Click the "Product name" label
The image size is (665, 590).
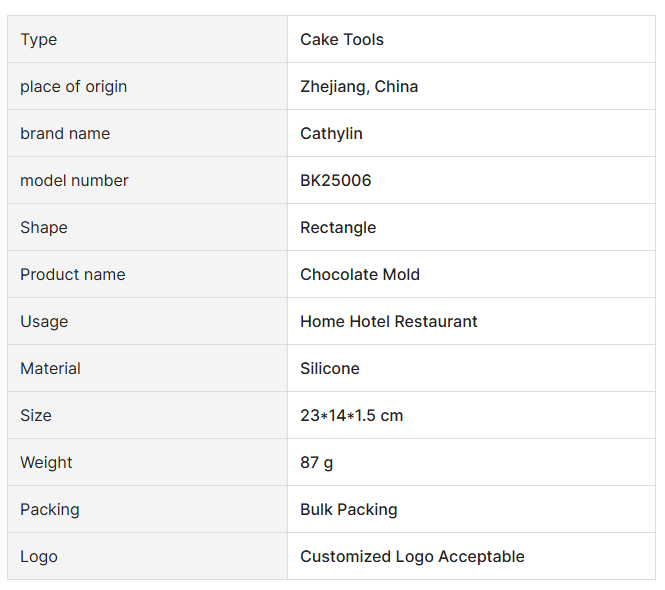click(73, 275)
